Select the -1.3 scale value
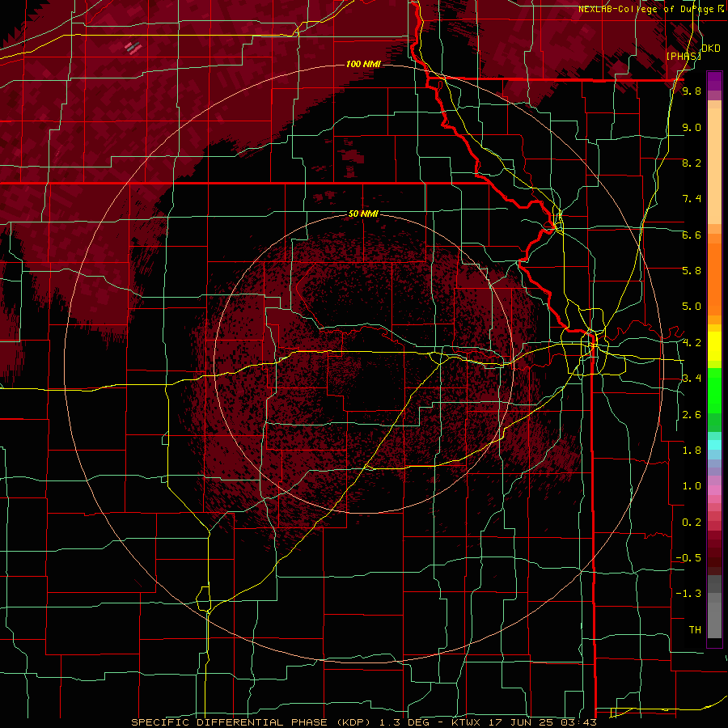The width and height of the screenshot is (728, 728). 688,594
